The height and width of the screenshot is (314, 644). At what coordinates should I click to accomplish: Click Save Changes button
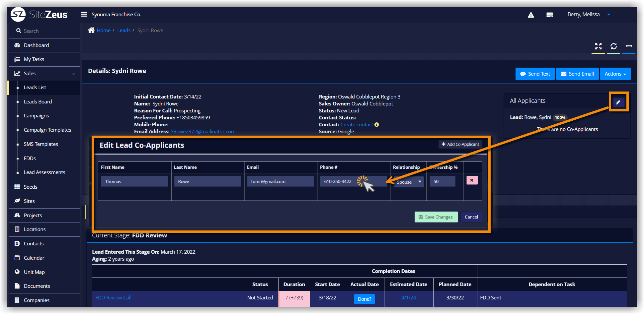click(x=436, y=217)
